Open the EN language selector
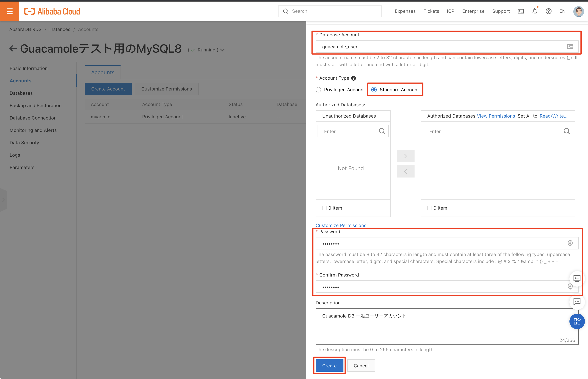The height and width of the screenshot is (379, 588). tap(562, 11)
